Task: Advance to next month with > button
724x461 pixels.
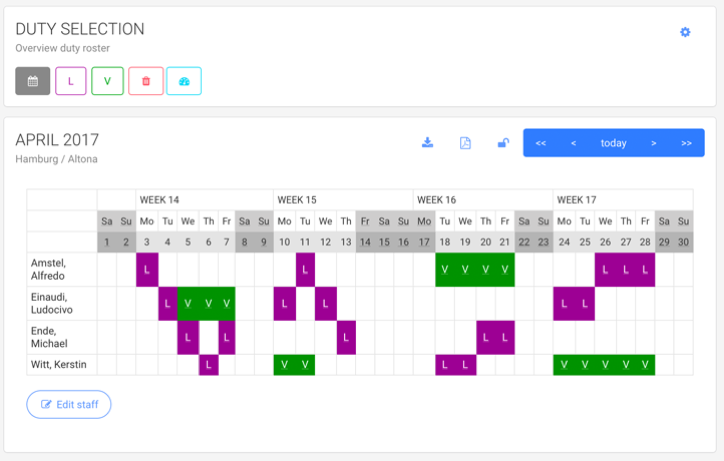Action: [x=654, y=143]
